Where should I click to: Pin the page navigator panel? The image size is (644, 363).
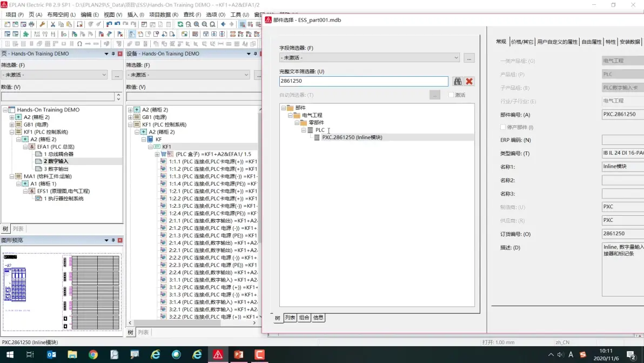[x=113, y=54]
